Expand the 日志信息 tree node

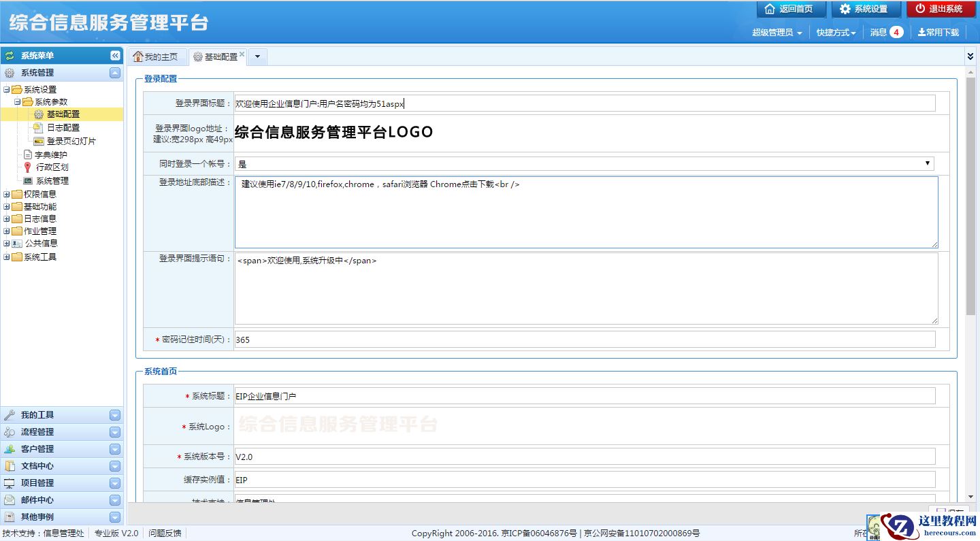pyautogui.click(x=7, y=219)
